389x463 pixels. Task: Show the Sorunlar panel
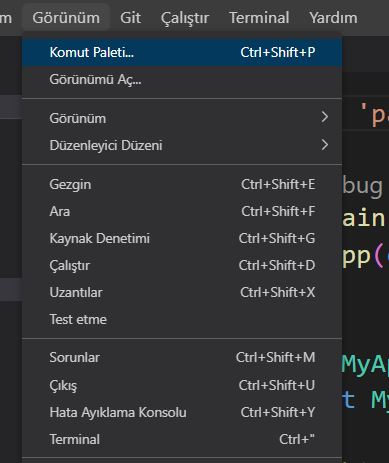click(x=182, y=358)
